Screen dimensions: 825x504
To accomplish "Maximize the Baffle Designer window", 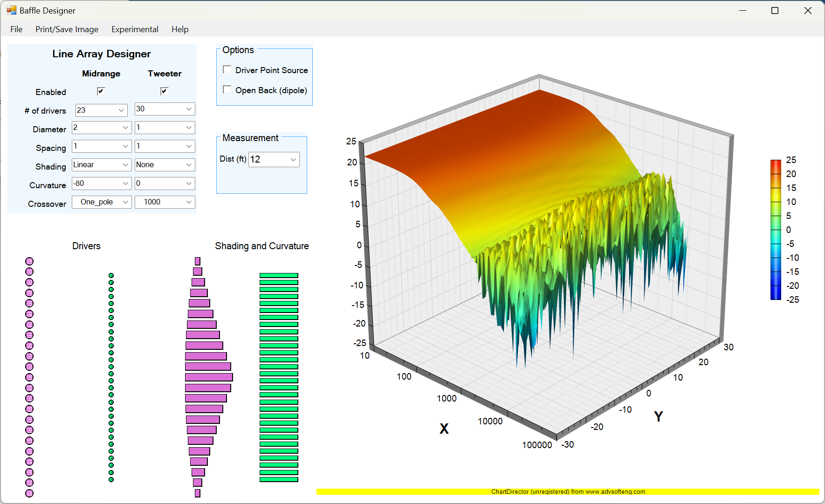I will coord(775,10).
